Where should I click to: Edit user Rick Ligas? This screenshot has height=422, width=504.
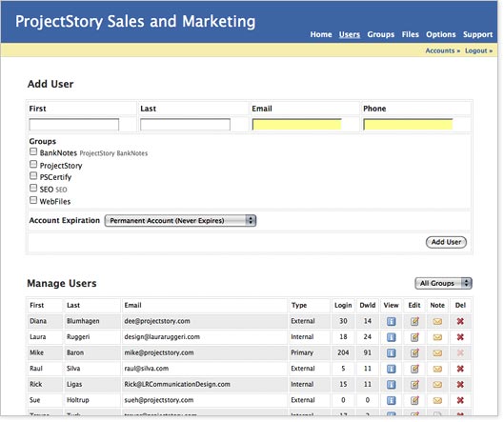pyautogui.click(x=414, y=384)
